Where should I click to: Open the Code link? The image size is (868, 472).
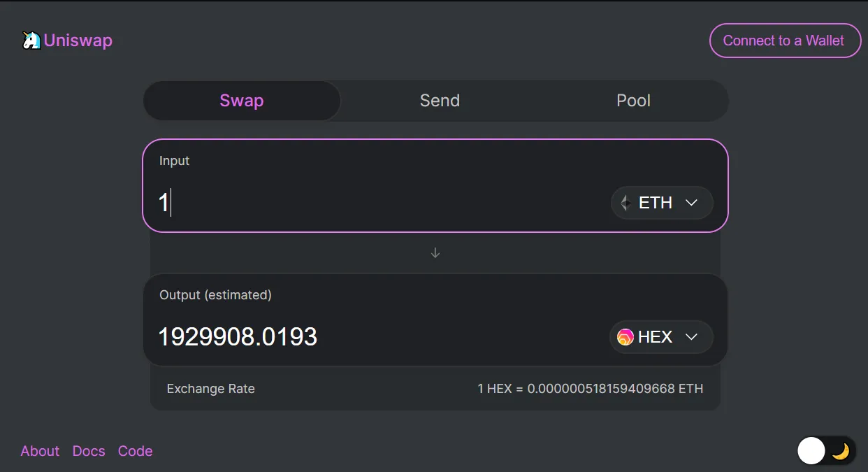[x=136, y=451]
